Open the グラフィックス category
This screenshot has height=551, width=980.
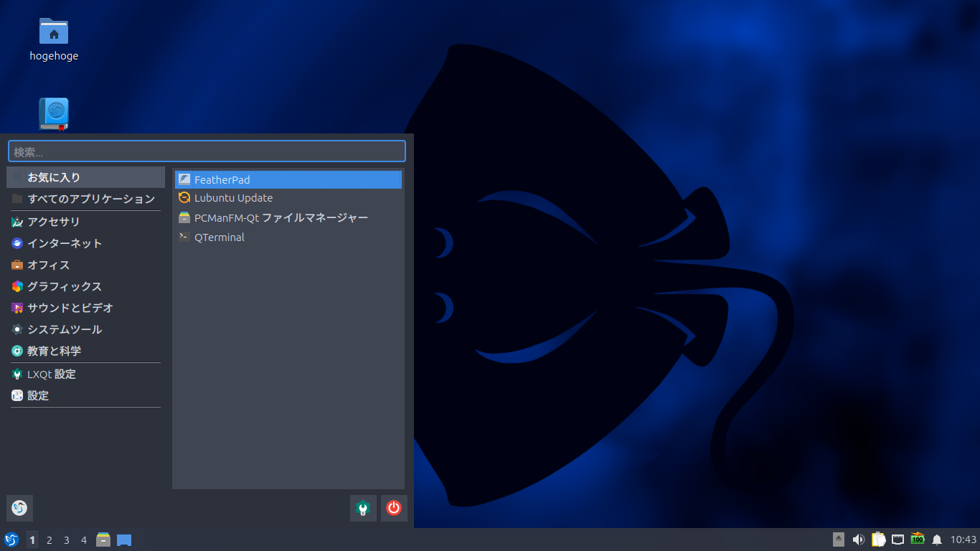(x=86, y=286)
